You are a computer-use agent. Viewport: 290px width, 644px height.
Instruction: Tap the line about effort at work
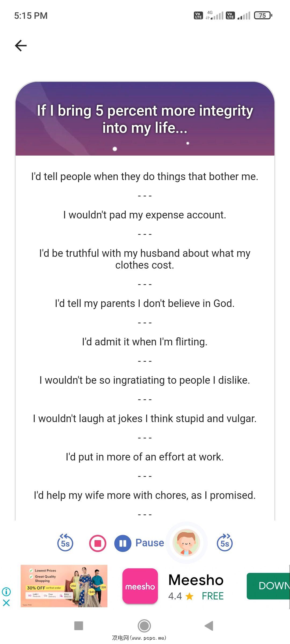(x=145, y=457)
